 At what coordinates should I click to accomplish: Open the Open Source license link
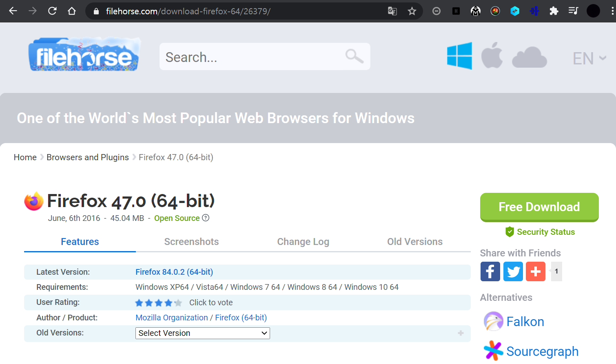tap(177, 218)
